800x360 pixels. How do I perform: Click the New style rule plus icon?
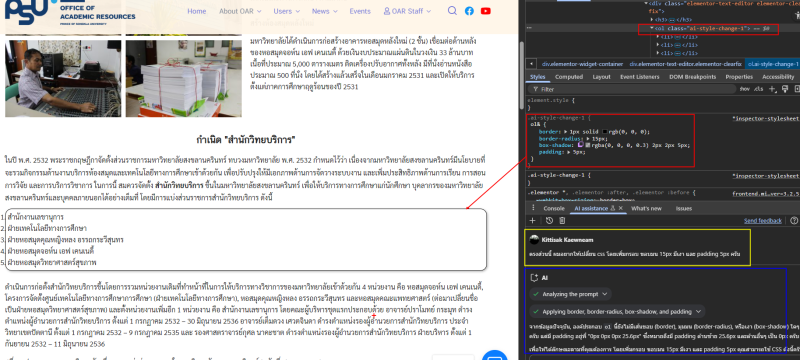coord(772,89)
